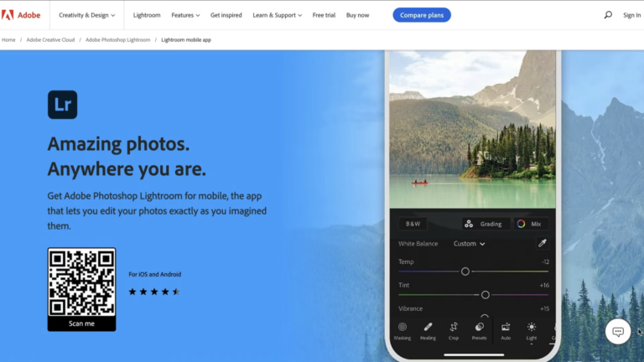
Task: Click the Lightroom Lr app icon
Action: [62, 105]
